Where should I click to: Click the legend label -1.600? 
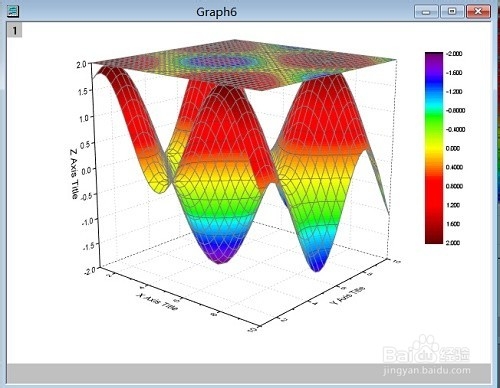(x=454, y=73)
